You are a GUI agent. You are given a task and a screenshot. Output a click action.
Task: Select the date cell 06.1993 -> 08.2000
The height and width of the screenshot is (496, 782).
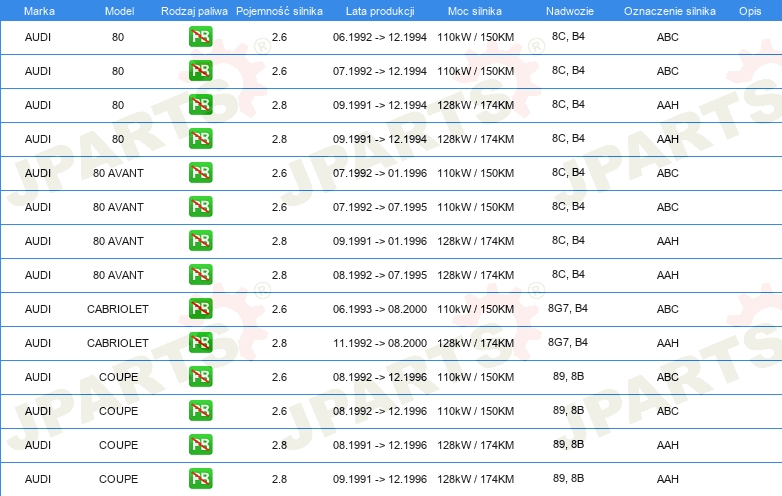coord(380,309)
